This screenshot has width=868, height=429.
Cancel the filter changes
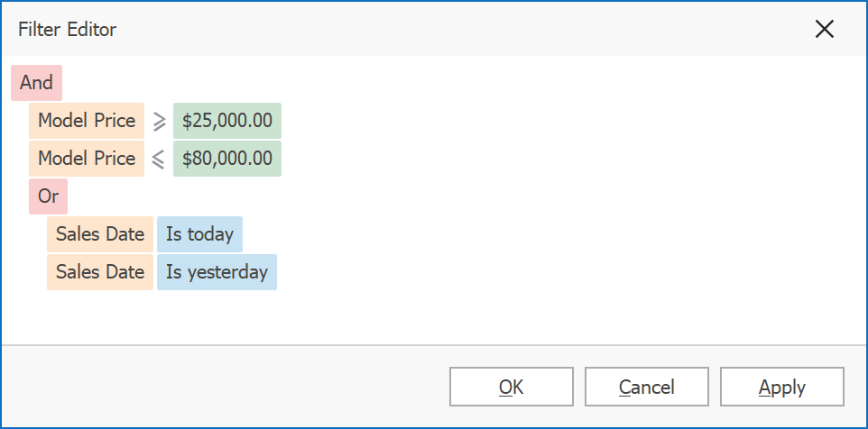click(646, 387)
